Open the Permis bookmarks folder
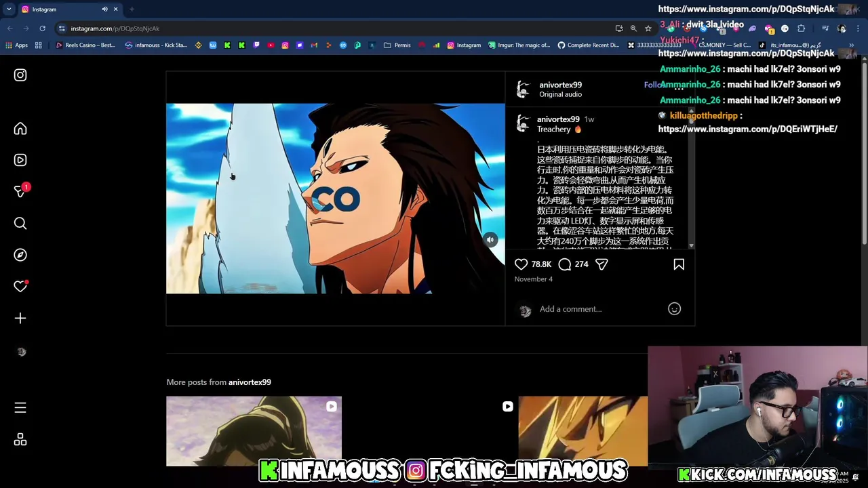The image size is (868, 488). (397, 45)
